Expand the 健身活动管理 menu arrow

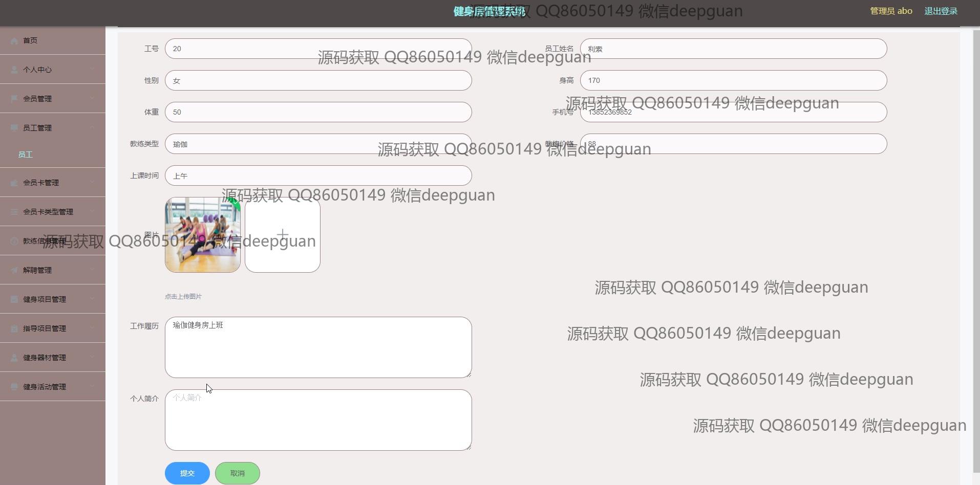pos(92,387)
